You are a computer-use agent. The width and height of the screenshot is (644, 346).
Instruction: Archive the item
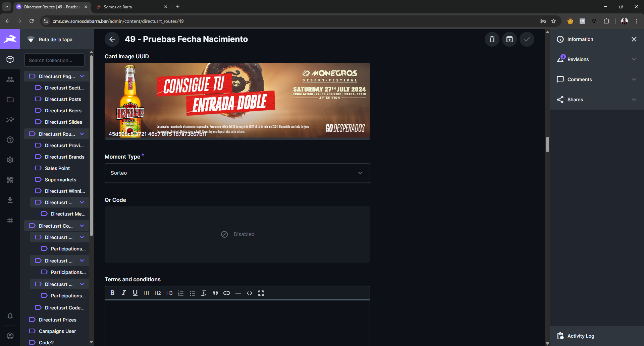[509, 39]
